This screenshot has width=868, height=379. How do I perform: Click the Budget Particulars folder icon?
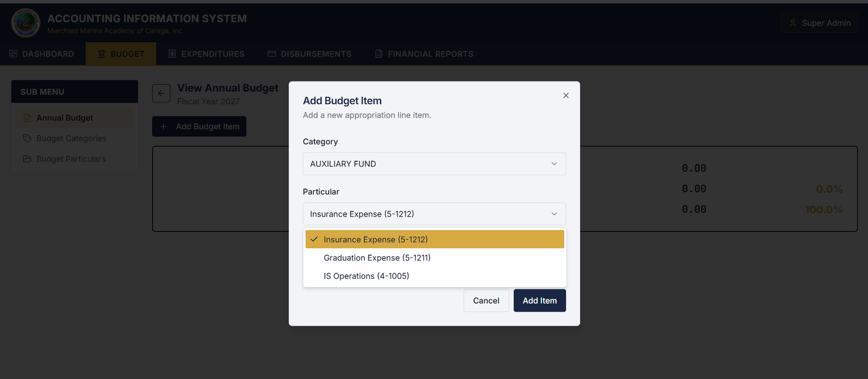click(27, 159)
